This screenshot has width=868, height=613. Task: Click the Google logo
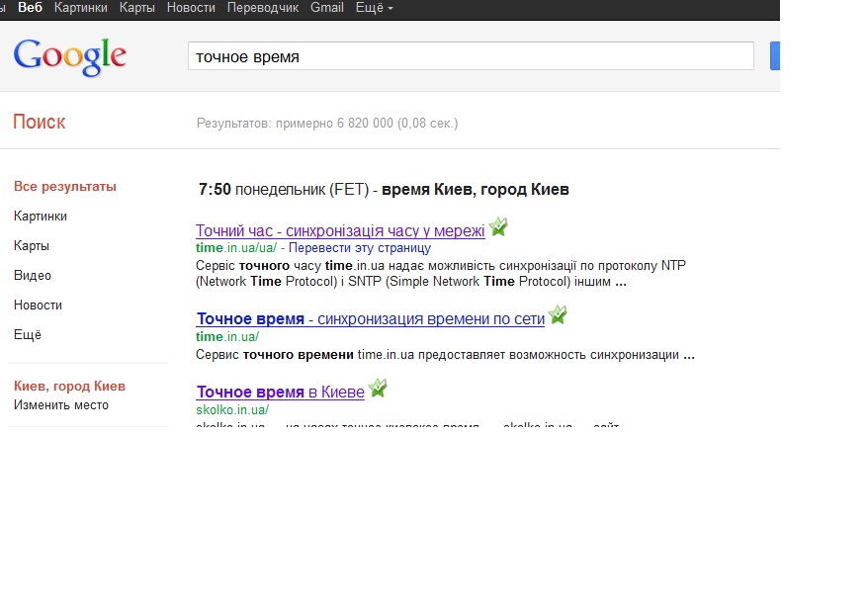[70, 56]
